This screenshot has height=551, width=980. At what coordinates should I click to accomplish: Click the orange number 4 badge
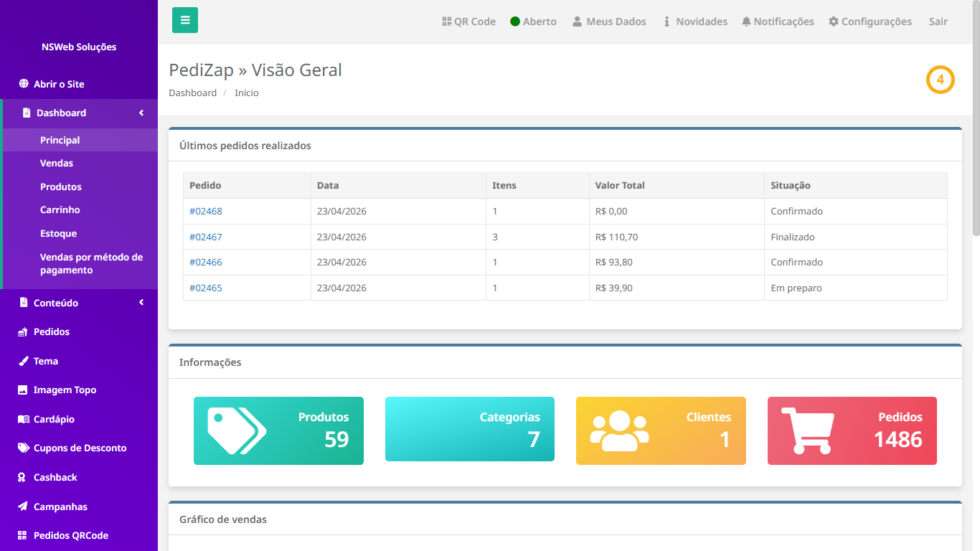(x=941, y=80)
